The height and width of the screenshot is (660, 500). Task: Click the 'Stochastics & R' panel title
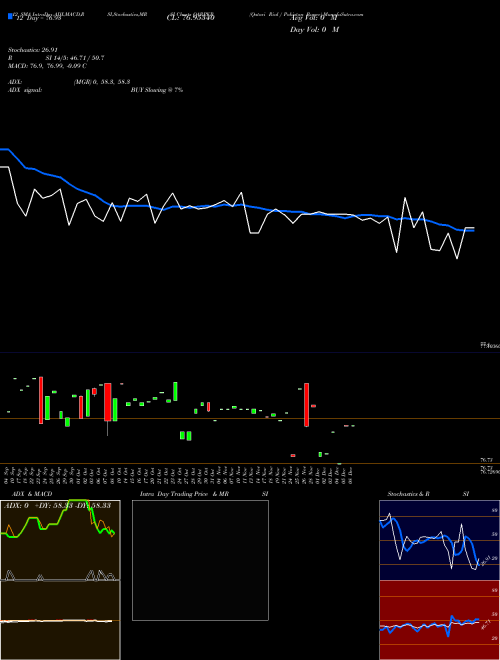pos(409,494)
